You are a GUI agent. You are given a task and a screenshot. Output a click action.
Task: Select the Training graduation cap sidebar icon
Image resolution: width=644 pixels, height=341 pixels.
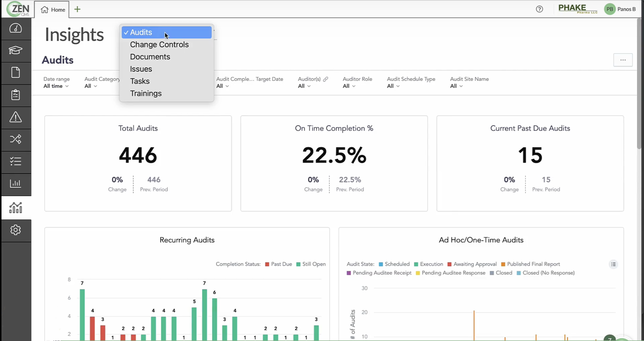16,51
